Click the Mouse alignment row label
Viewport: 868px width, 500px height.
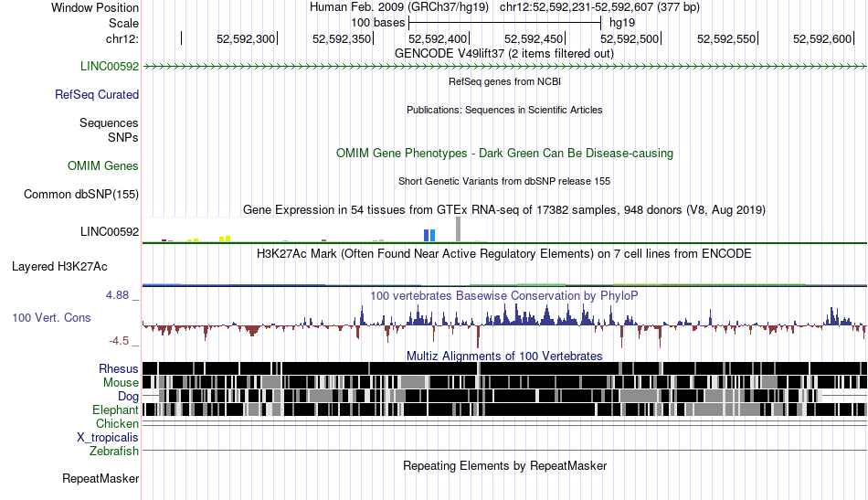pos(121,383)
